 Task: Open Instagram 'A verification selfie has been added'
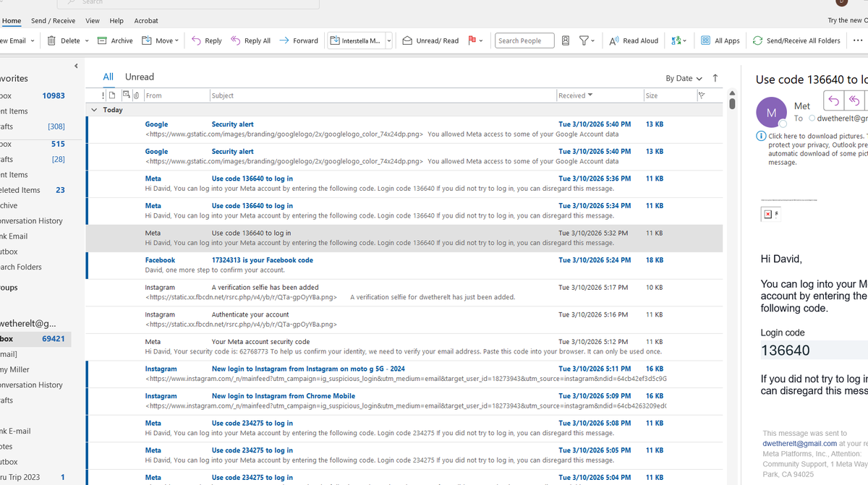404,293
